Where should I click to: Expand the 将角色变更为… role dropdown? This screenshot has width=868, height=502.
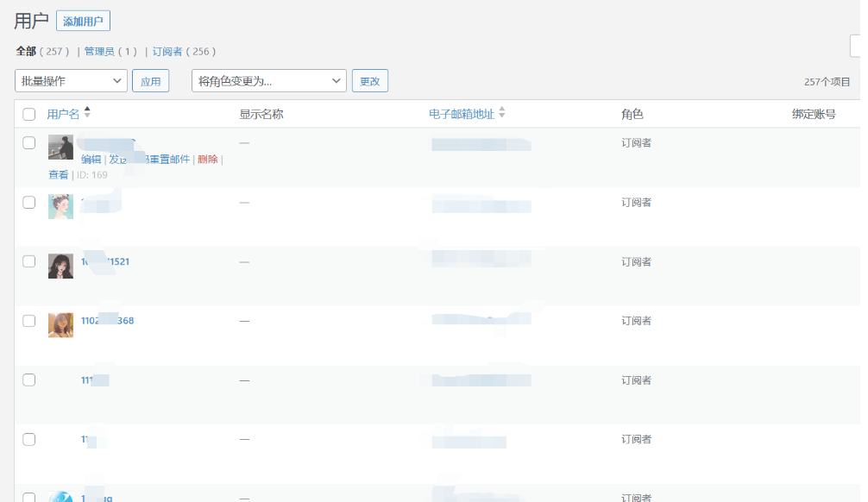(269, 81)
